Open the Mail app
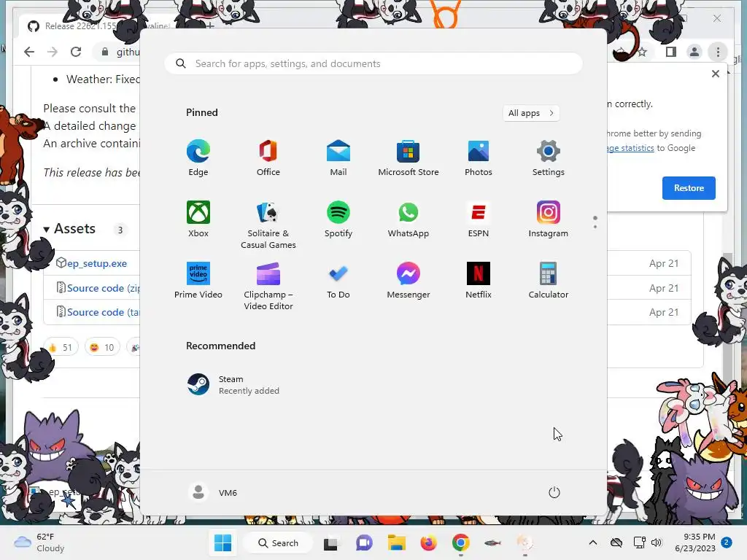Screen dimensions: 747x560 338,157
